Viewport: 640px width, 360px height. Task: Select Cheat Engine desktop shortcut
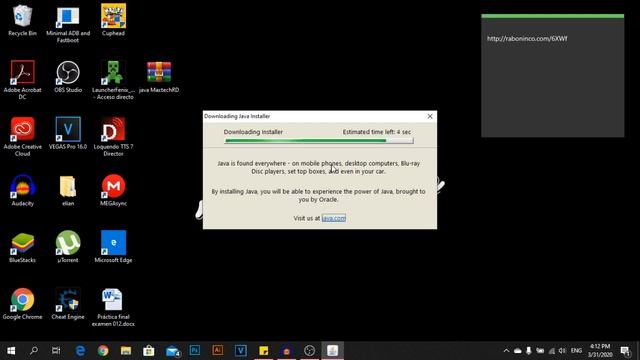68,304
